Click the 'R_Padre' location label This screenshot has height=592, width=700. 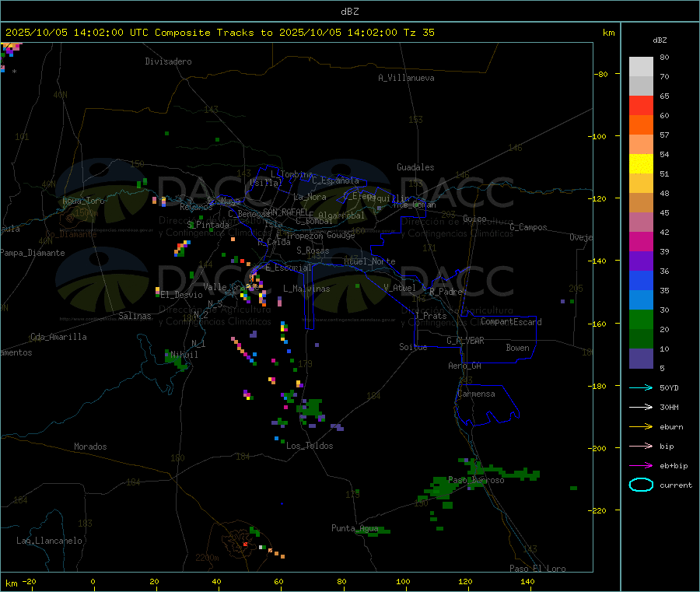point(446,292)
